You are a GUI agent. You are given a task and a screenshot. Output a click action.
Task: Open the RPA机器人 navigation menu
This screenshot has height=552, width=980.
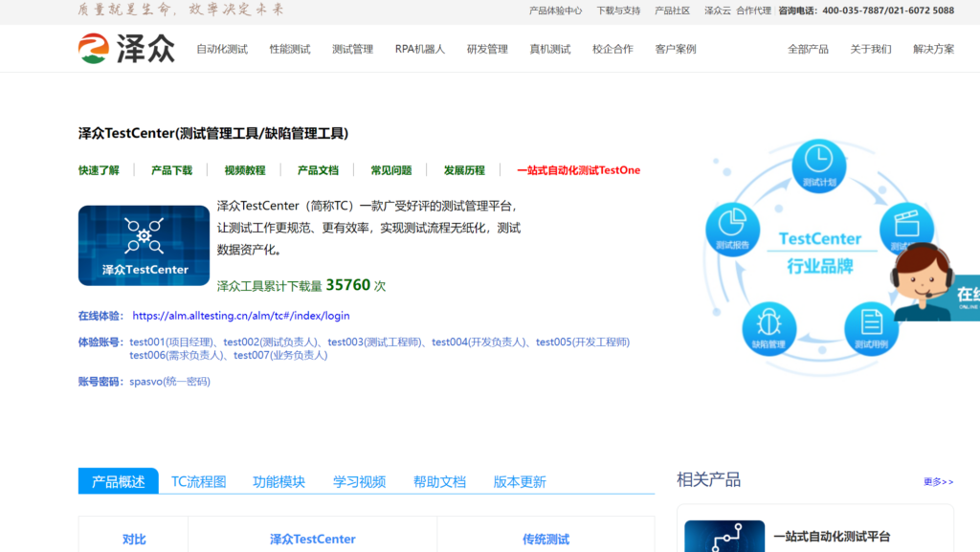coord(420,49)
